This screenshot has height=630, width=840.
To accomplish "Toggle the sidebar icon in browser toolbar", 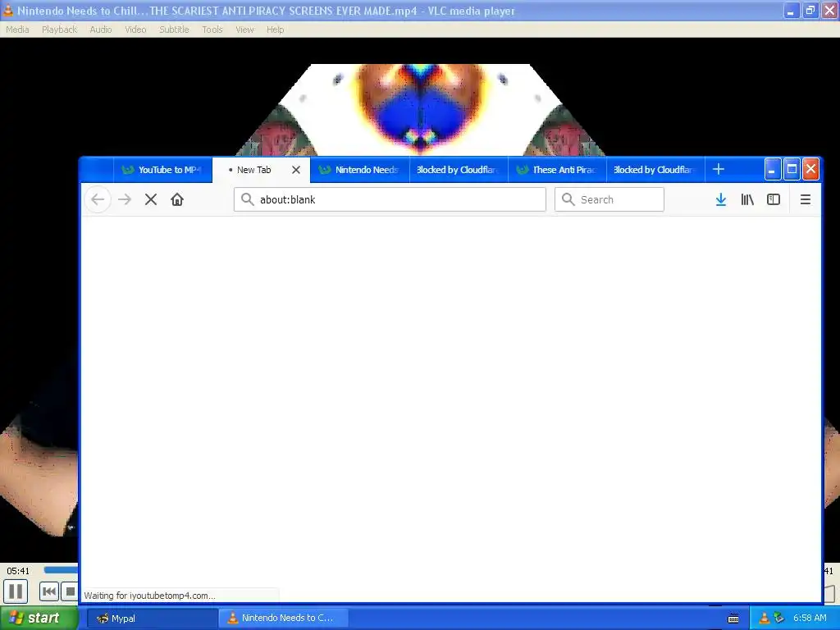I will pyautogui.click(x=774, y=200).
